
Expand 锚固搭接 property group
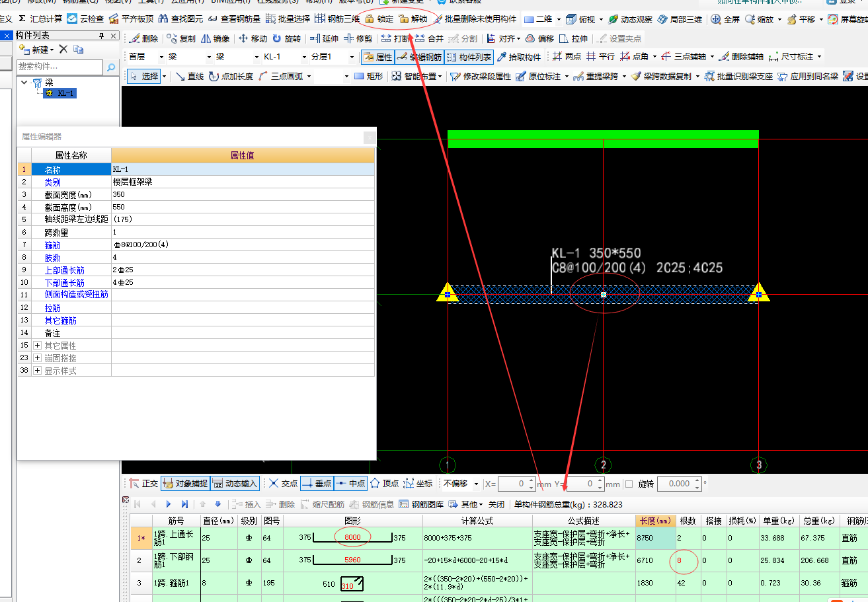coord(38,358)
